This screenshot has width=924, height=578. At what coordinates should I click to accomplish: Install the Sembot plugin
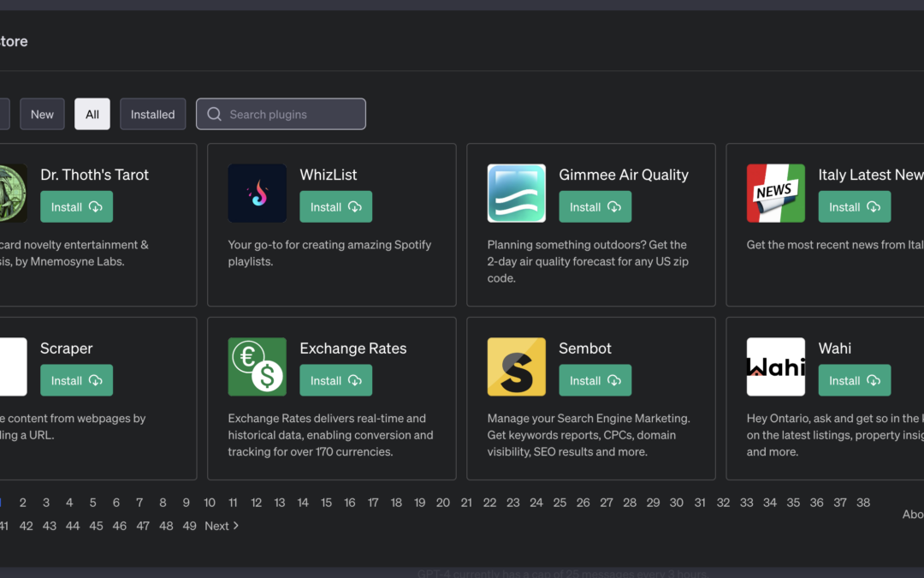pyautogui.click(x=595, y=380)
